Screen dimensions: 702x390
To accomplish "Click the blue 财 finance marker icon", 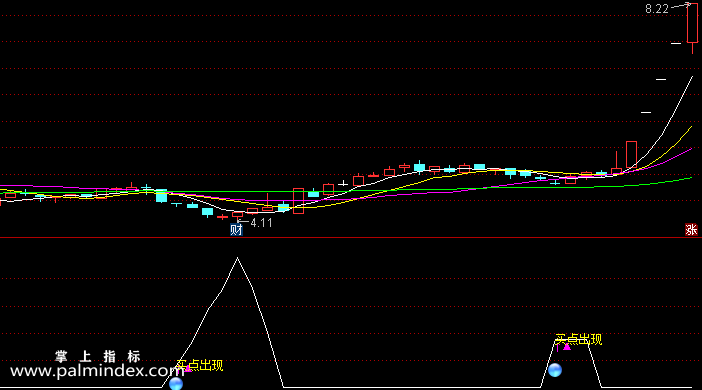I will tap(236, 230).
